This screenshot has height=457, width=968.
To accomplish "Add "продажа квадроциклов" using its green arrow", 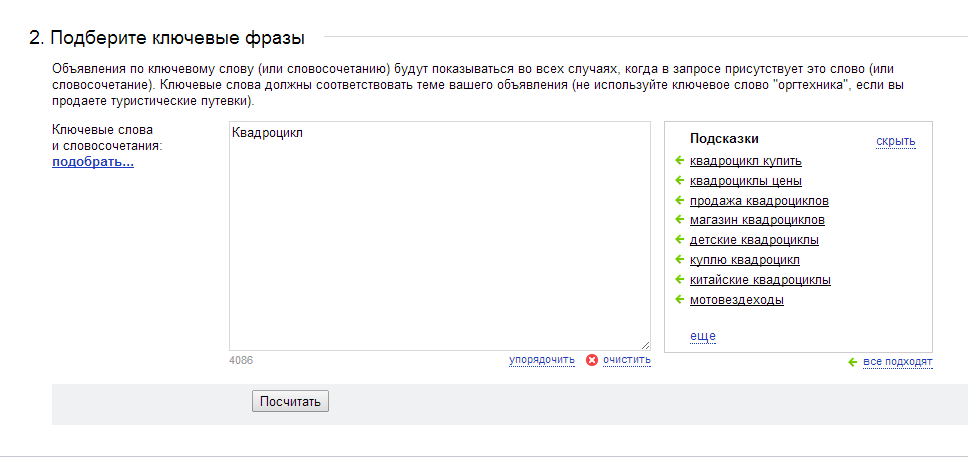I will [x=678, y=201].
